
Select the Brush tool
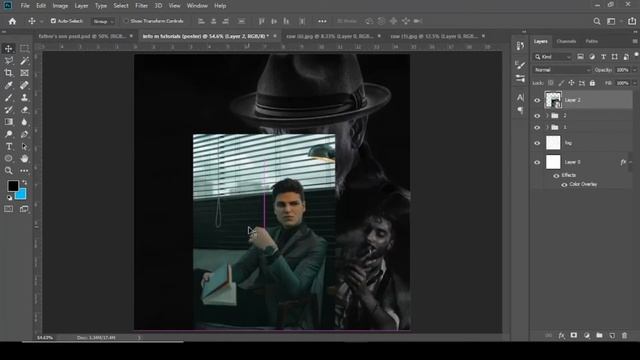pos(9,98)
